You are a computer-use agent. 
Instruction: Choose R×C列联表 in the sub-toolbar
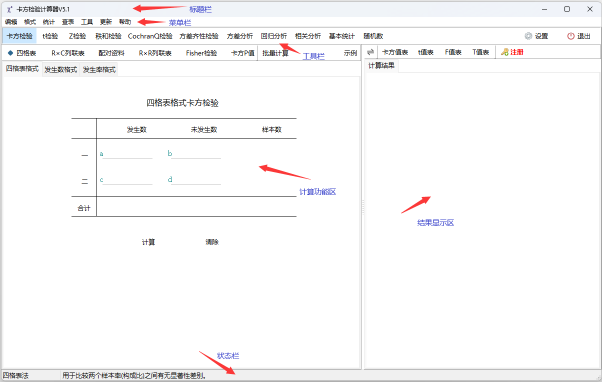(68, 53)
